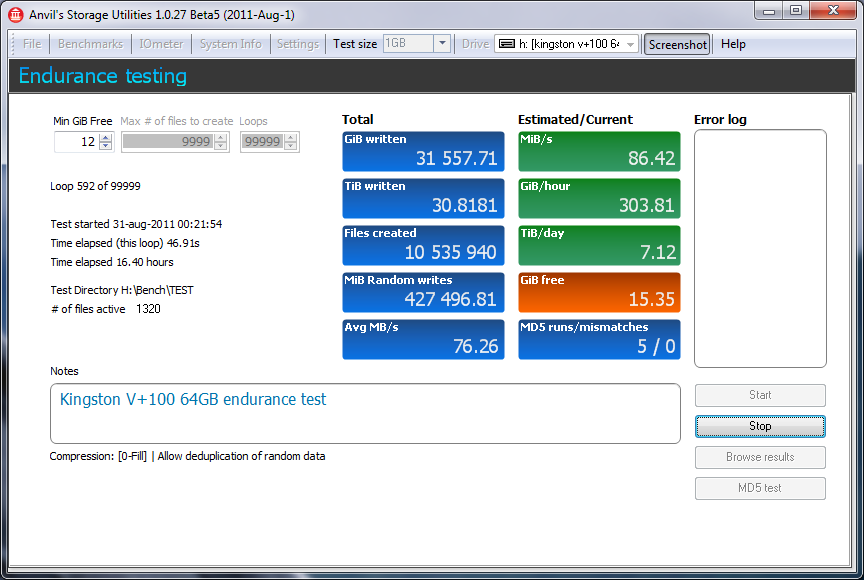Viewport: 864px width, 580px height.
Task: Select the GiB/hour 303.81 tile
Action: (x=599, y=198)
